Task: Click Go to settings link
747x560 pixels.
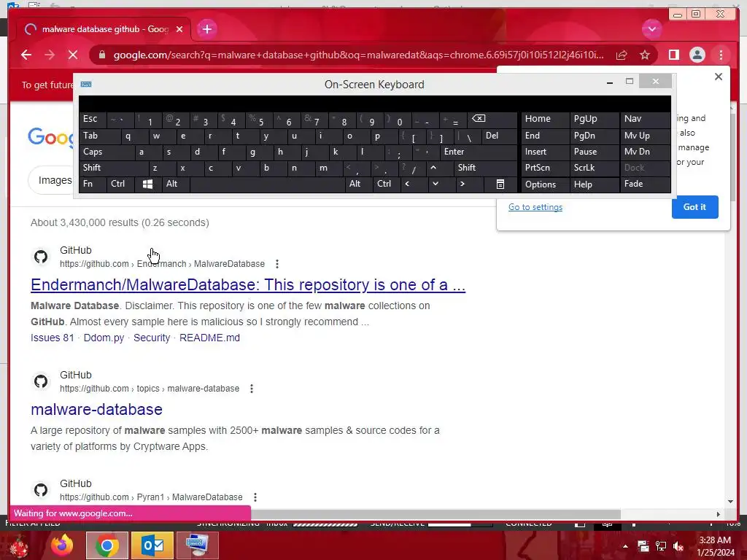Action: coord(535,207)
